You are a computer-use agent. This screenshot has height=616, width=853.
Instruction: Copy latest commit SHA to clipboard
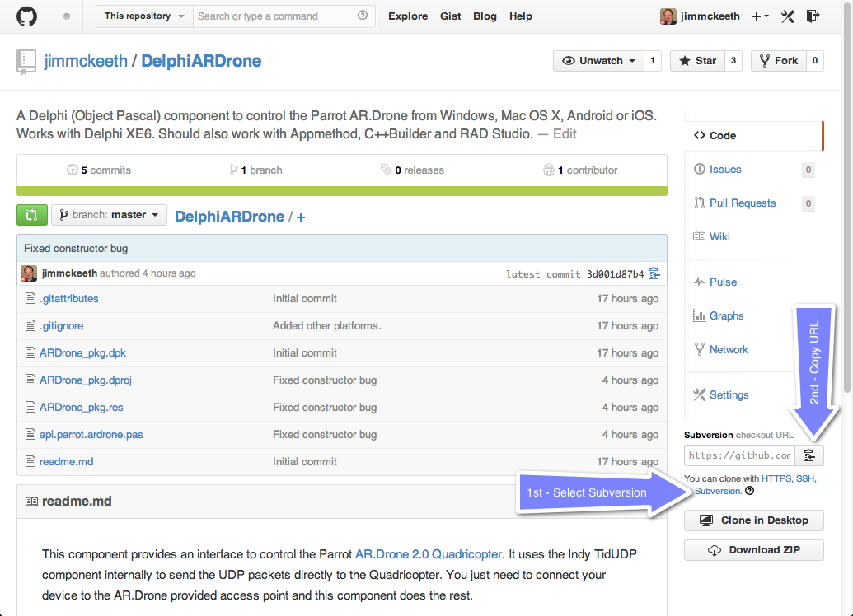coord(654,274)
